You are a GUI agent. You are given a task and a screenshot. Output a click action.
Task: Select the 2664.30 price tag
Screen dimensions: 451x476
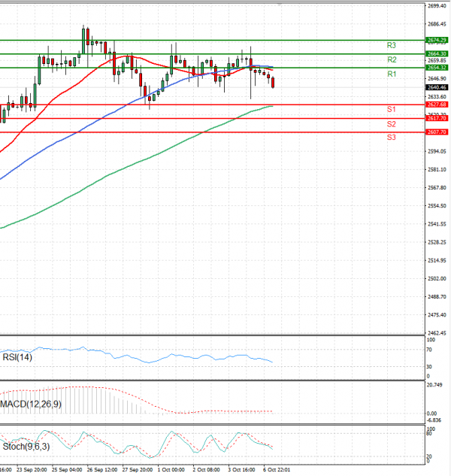tap(437, 53)
